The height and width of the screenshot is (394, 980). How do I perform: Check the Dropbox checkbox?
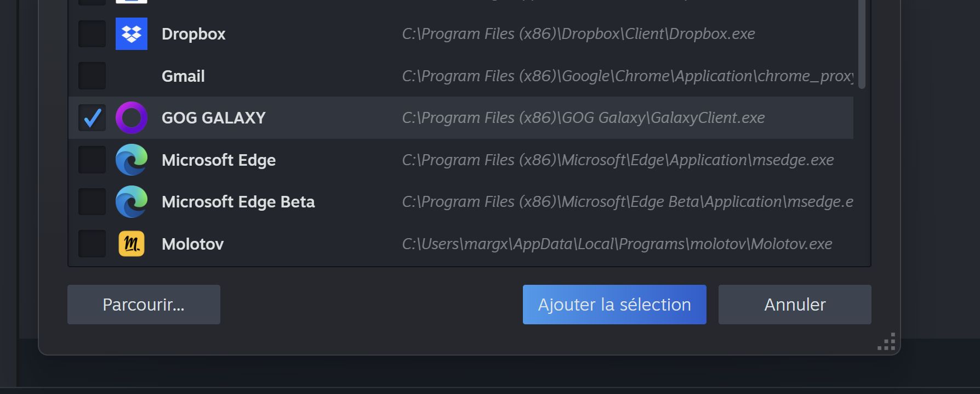[x=92, y=34]
